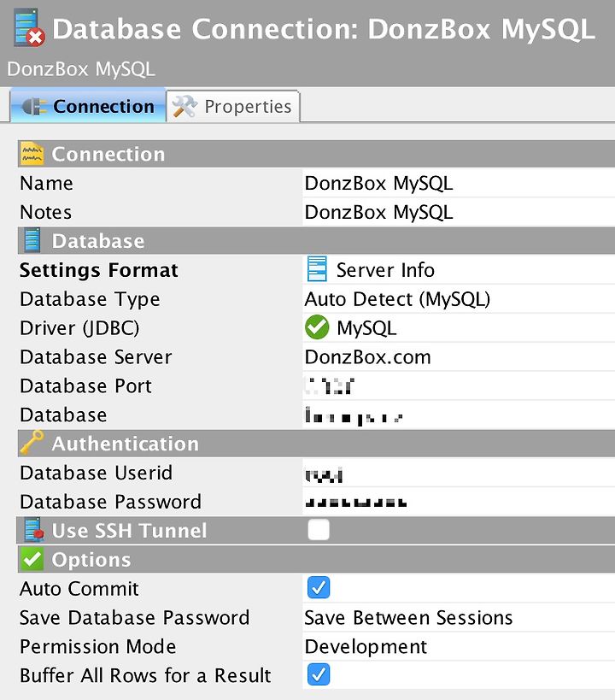This screenshot has width=615, height=700.
Task: Open the Database Type Auto Detect dropdown
Action: (x=459, y=298)
